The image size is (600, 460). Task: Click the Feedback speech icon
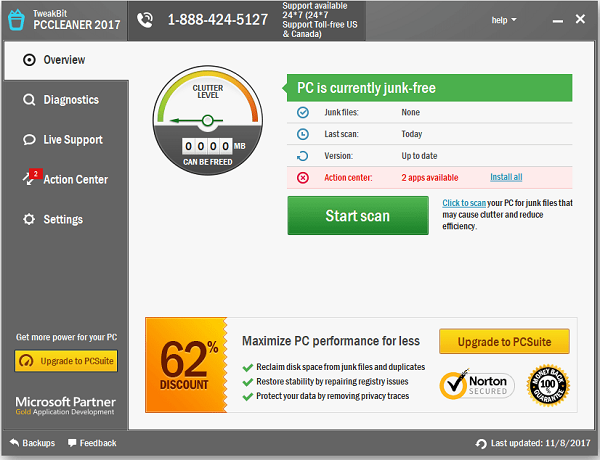72,443
